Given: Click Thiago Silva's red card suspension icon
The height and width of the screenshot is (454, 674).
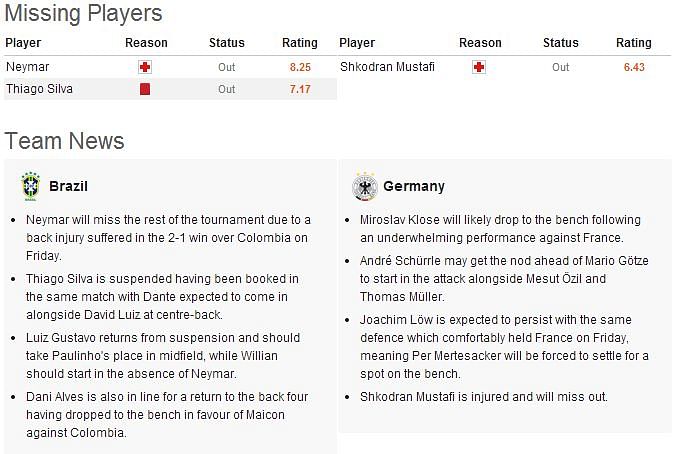Looking at the screenshot, I should (x=145, y=89).
